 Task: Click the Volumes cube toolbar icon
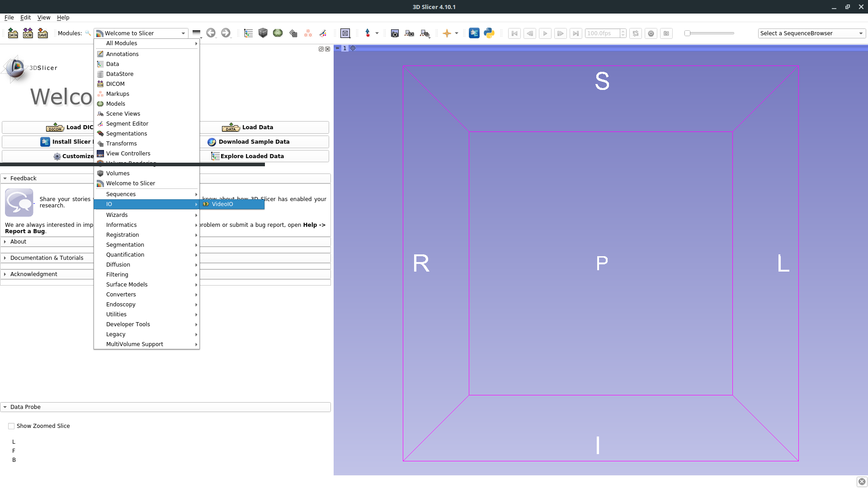[x=263, y=33]
